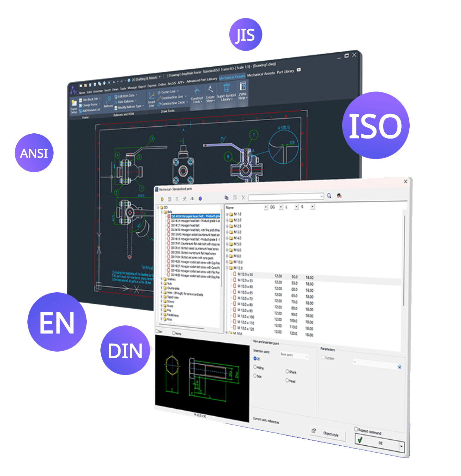Expand the Washers folder in tree

click(x=162, y=279)
